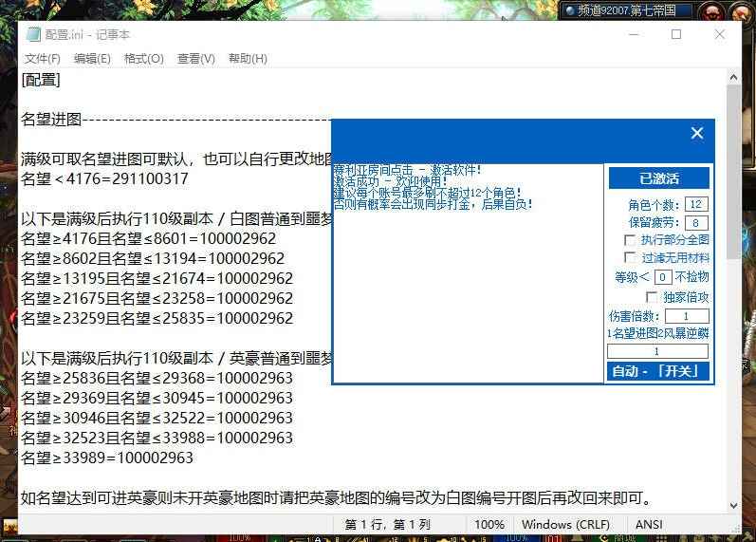Click the line 名望≥21675且名望≤23258=100002962
The width and height of the screenshot is (756, 542).
(157, 298)
